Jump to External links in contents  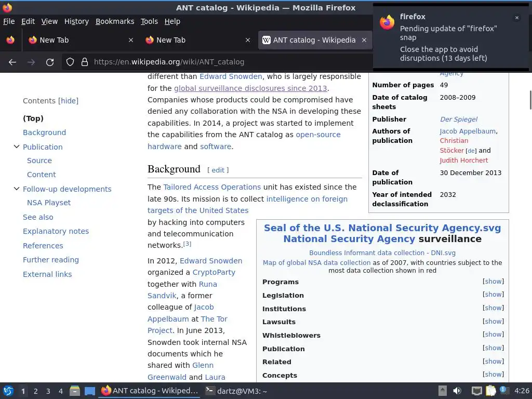[x=47, y=274]
